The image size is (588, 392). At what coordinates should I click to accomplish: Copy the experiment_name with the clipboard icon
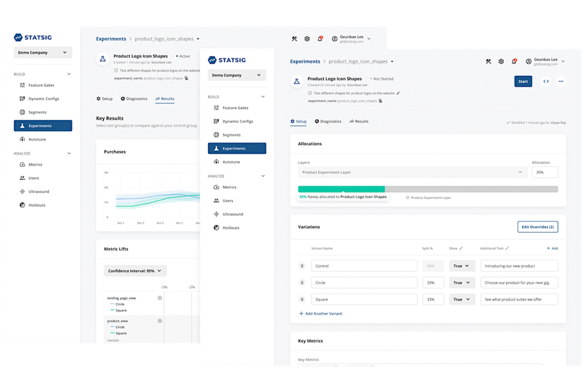click(380, 101)
